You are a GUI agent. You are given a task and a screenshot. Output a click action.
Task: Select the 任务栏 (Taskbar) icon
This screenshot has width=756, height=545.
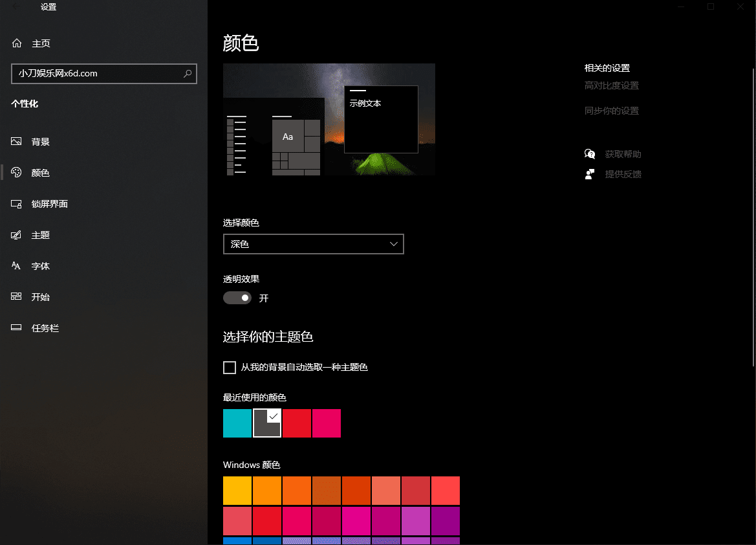pyautogui.click(x=16, y=328)
